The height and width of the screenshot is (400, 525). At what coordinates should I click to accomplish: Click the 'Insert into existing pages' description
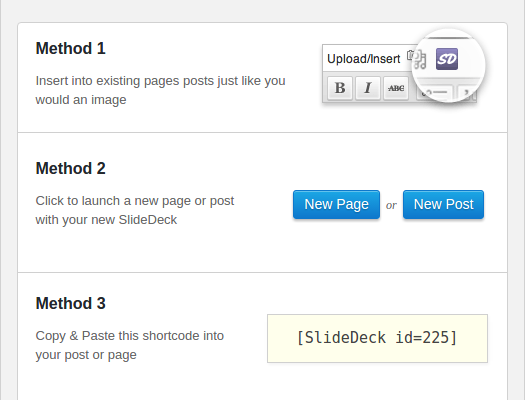[x=160, y=90]
